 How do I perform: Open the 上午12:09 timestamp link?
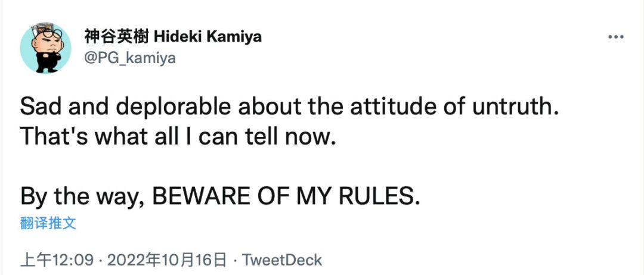point(57,260)
